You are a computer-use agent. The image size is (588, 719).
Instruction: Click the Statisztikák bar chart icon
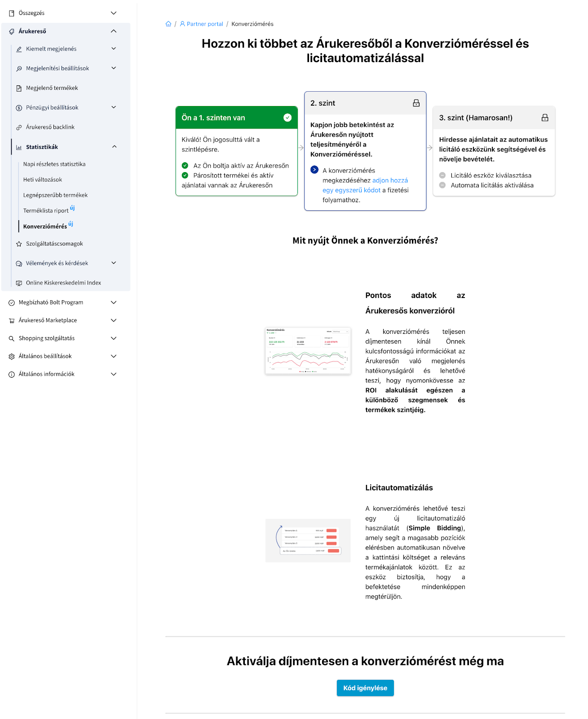point(19,147)
